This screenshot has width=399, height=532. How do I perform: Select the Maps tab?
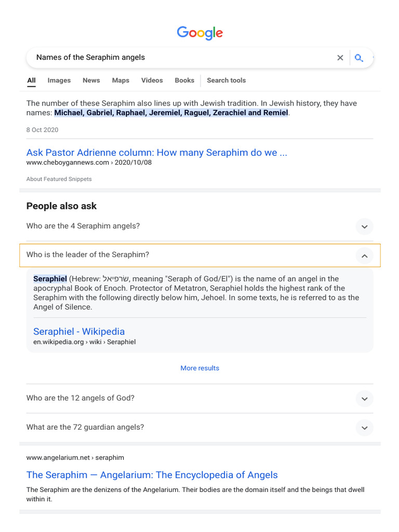(x=121, y=81)
